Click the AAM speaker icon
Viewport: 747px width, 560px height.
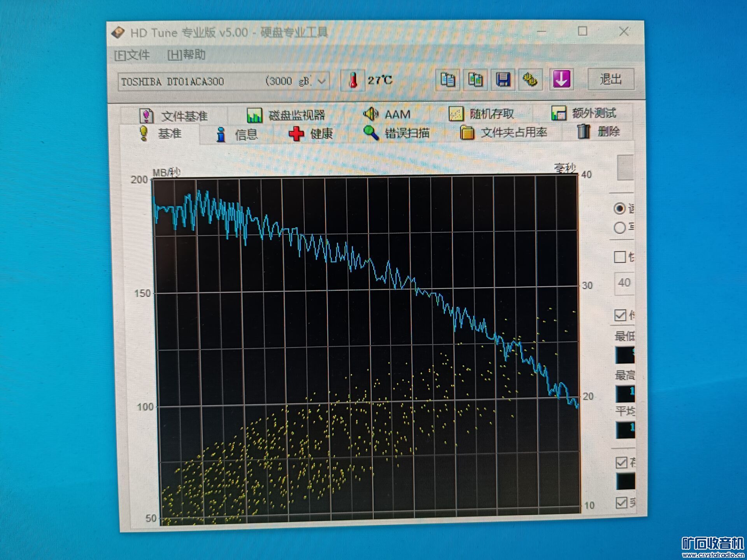pyautogui.click(x=370, y=114)
